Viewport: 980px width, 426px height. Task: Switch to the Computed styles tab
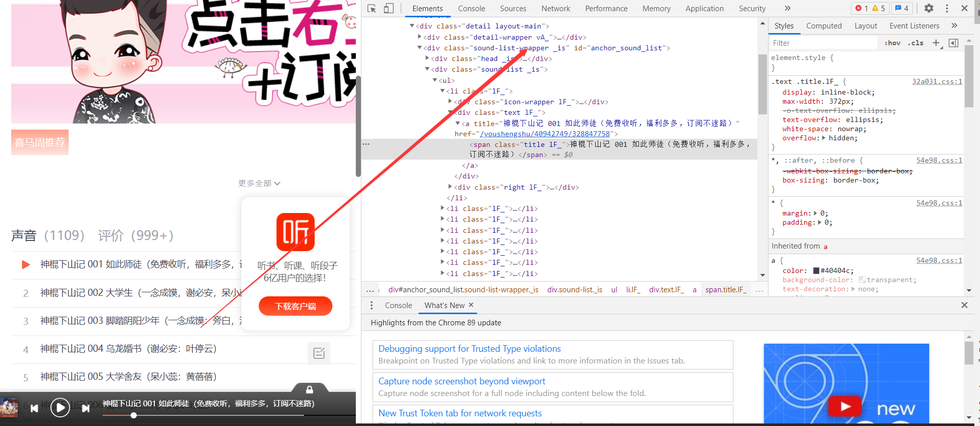(824, 25)
